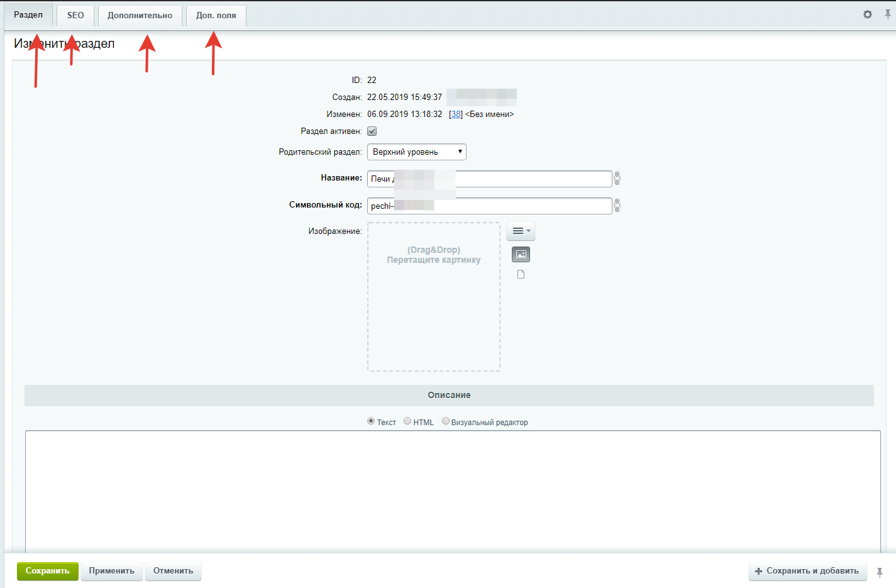896x588 pixels.
Task: Open the Родительский раздел dropdown
Action: (x=417, y=152)
